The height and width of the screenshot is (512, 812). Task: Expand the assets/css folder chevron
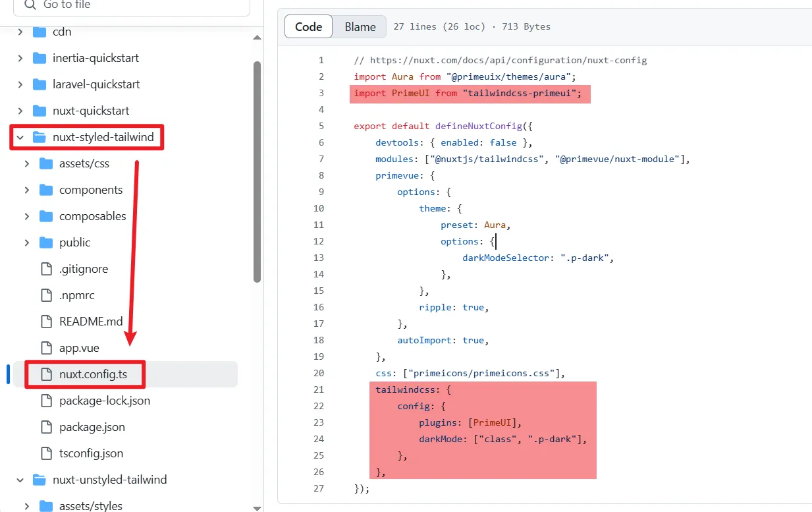(x=26, y=163)
